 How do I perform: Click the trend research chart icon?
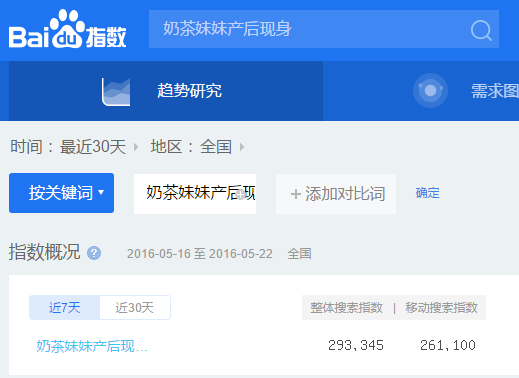116,92
